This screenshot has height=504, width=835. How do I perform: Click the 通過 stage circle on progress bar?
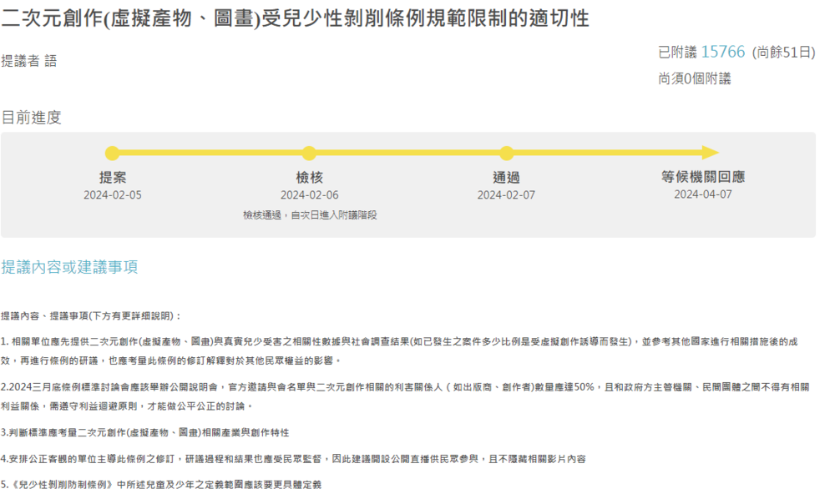click(x=506, y=154)
